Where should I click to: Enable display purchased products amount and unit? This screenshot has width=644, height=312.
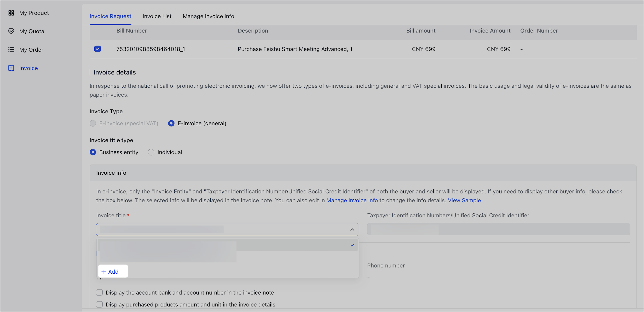(x=99, y=304)
